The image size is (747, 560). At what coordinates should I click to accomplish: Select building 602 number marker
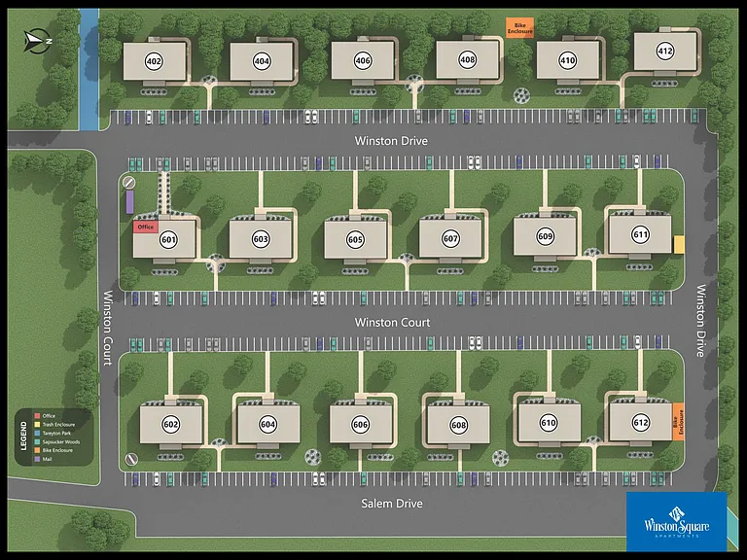(x=171, y=424)
